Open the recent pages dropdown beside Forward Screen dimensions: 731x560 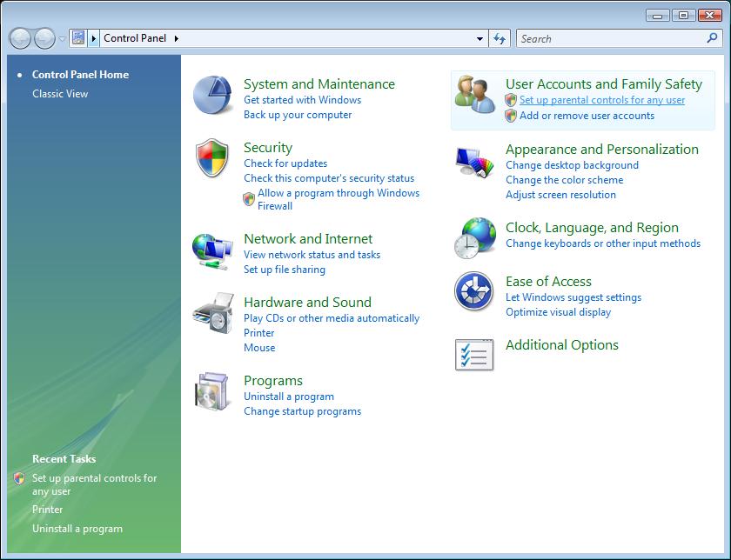click(x=62, y=38)
